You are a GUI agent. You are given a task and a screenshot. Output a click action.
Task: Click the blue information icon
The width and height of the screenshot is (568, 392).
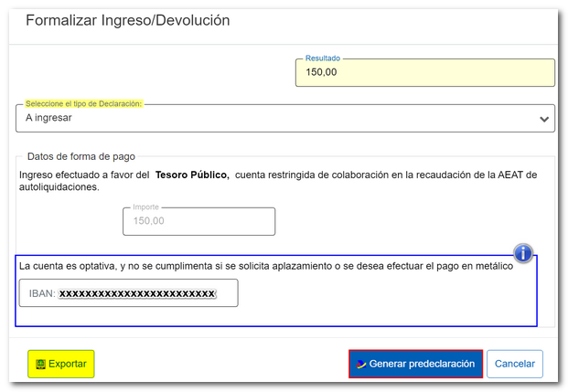point(522,252)
